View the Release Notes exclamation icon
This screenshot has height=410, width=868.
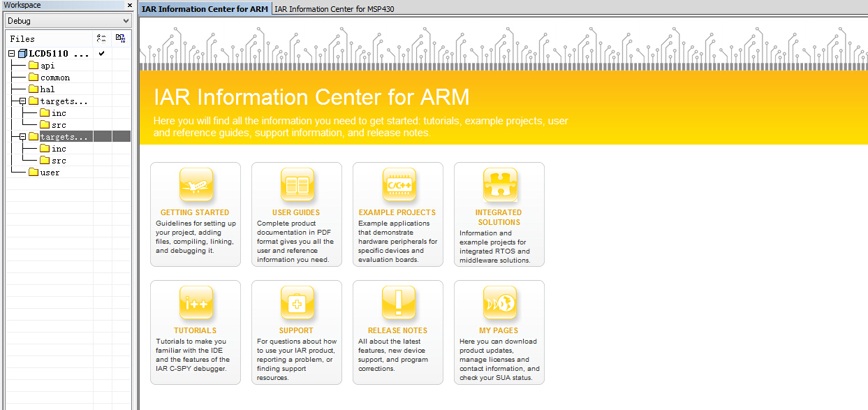398,303
